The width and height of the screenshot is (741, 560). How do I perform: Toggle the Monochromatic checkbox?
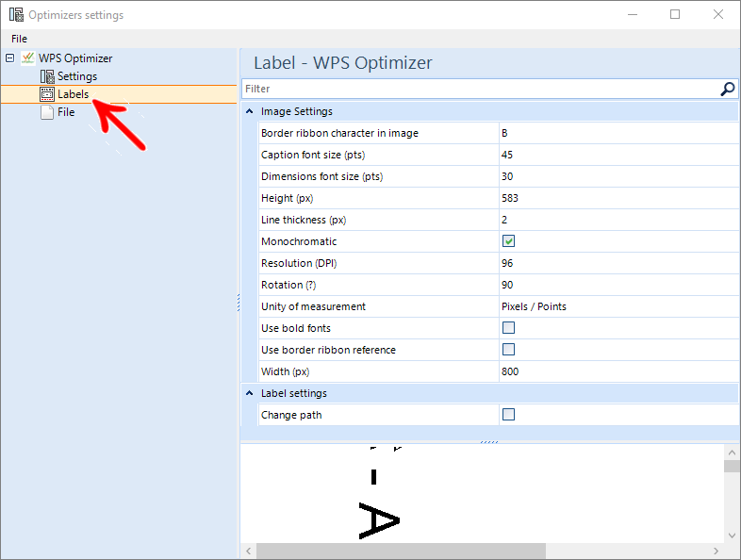pos(509,241)
